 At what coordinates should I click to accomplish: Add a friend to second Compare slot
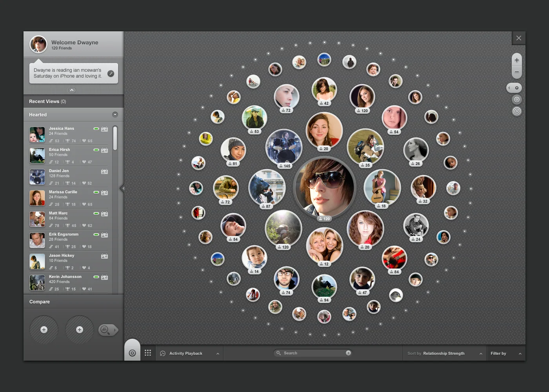(x=80, y=330)
